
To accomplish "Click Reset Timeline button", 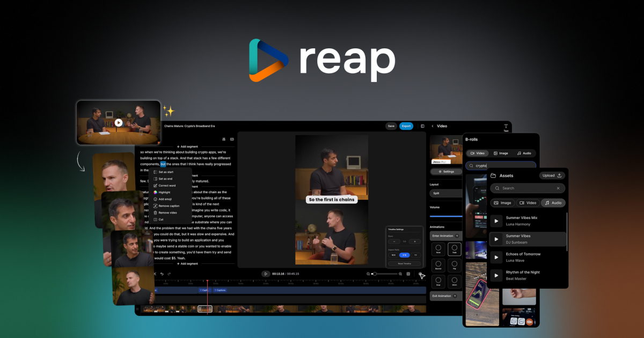I will 404,263.
